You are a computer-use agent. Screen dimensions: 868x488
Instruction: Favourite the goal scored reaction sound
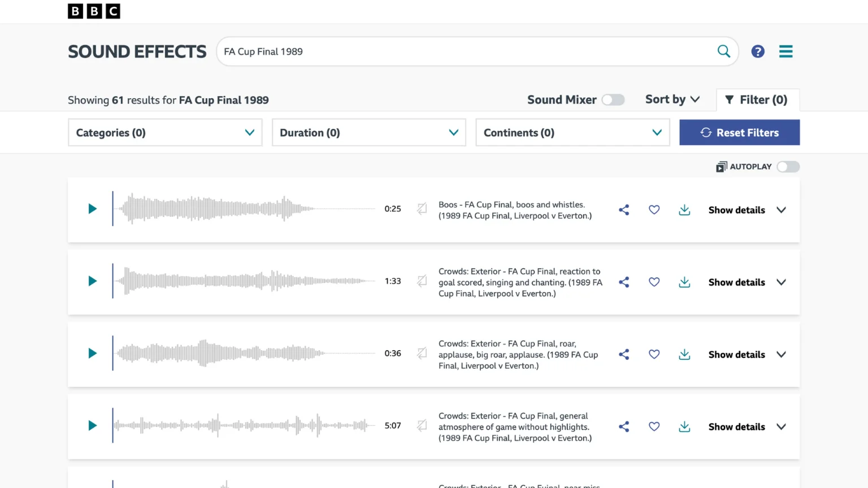point(654,282)
